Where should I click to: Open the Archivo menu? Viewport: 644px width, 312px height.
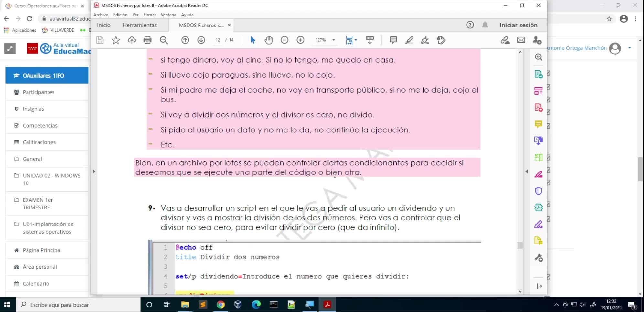coord(101,15)
